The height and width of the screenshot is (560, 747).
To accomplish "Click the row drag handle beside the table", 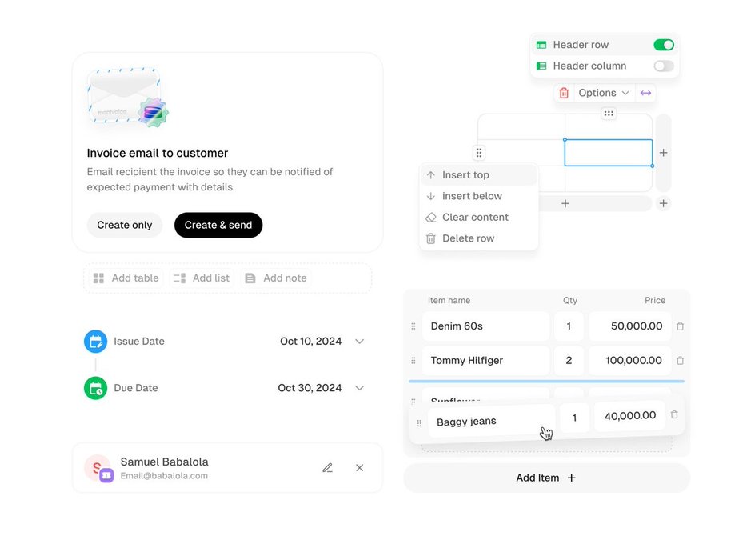I will [x=479, y=153].
